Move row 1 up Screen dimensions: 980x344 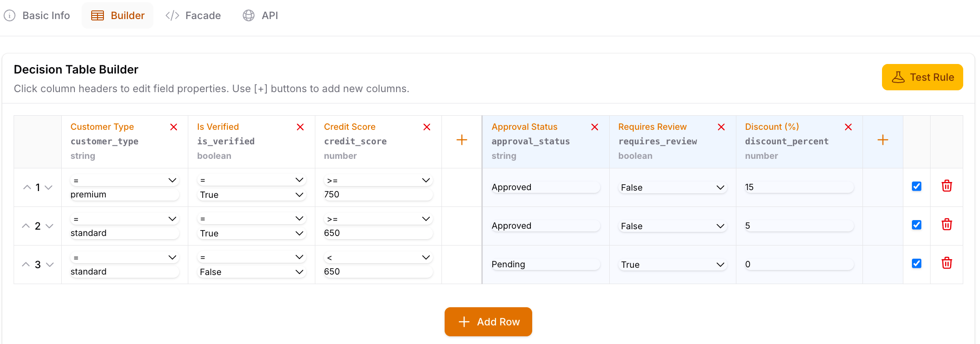27,187
